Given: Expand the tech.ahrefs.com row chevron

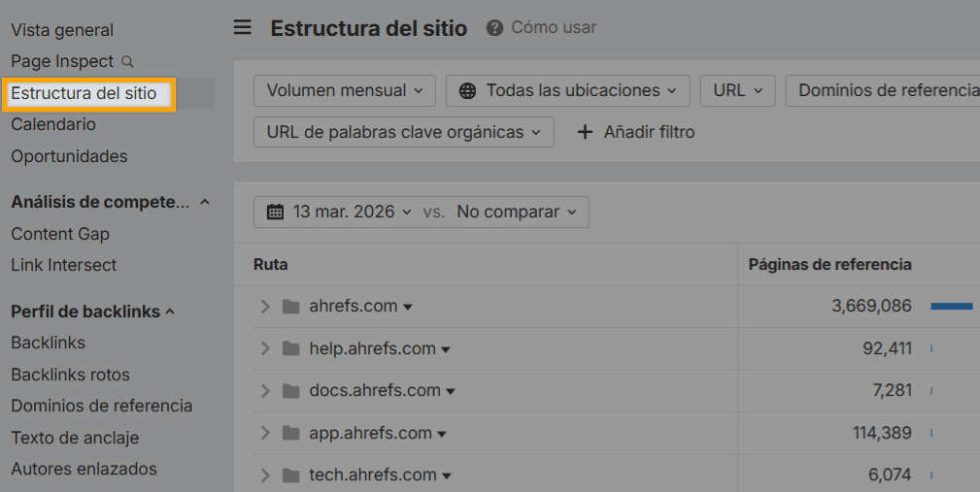Looking at the screenshot, I should click(265, 476).
